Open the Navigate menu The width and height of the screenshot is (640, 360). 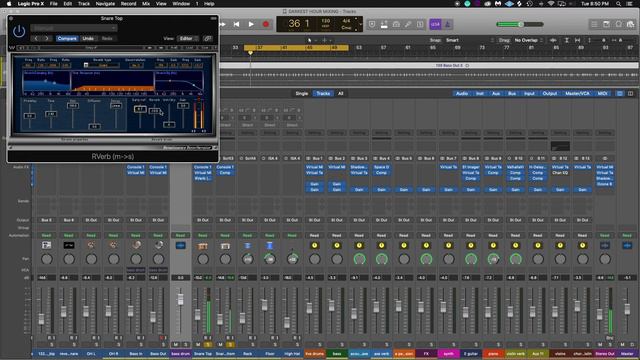click(105, 4)
